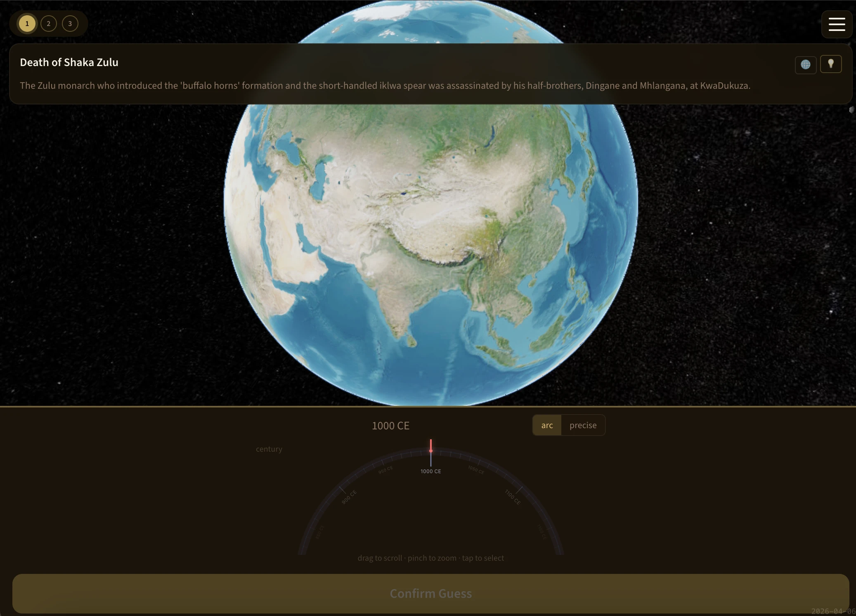856x616 pixels.
Task: Go to round 2 indicator
Action: (49, 24)
